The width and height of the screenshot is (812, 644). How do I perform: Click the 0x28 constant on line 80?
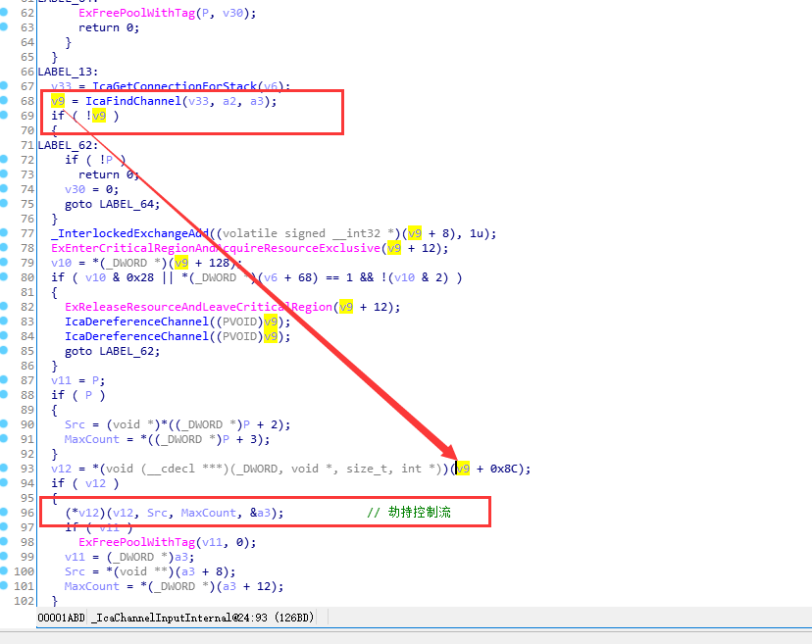tap(140, 277)
